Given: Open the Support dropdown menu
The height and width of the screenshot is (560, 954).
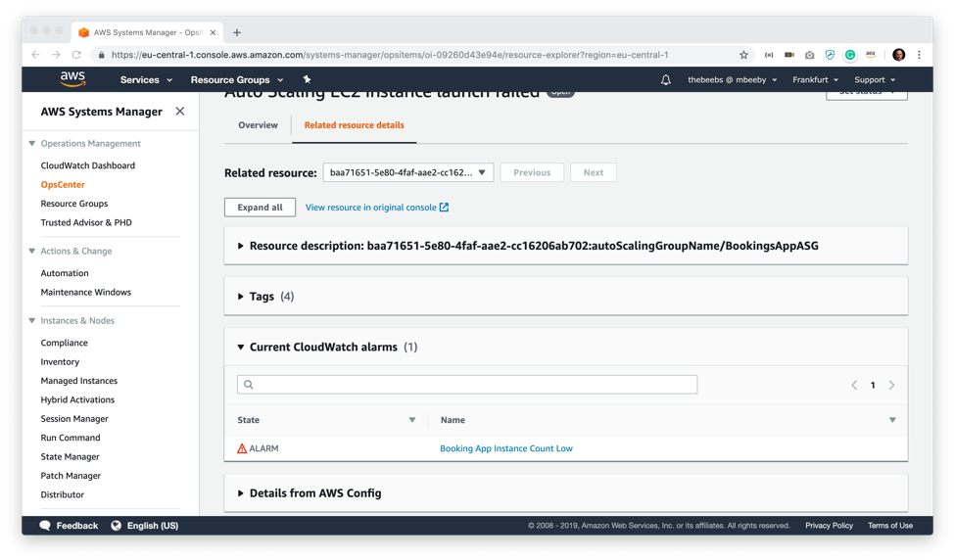Looking at the screenshot, I should (875, 79).
